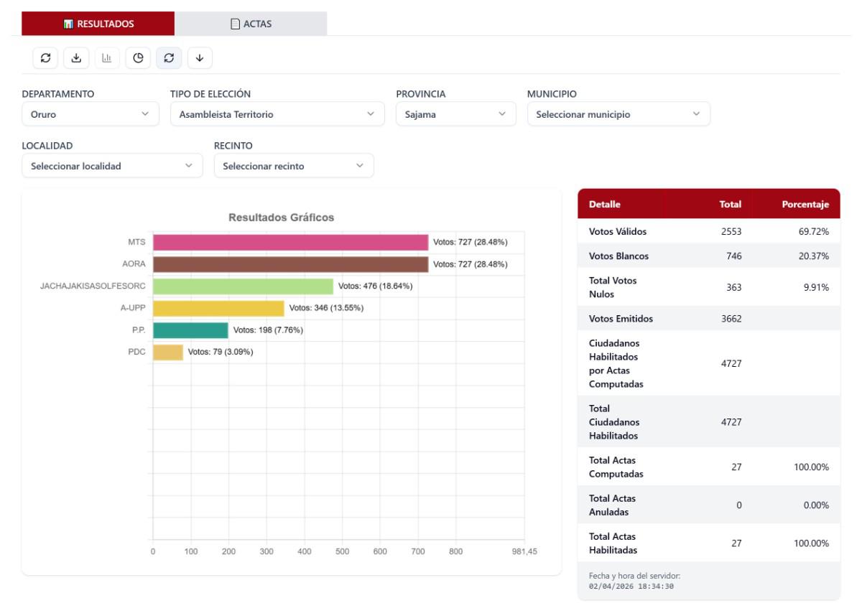Click the brown AORA bar in chart

pos(290,264)
